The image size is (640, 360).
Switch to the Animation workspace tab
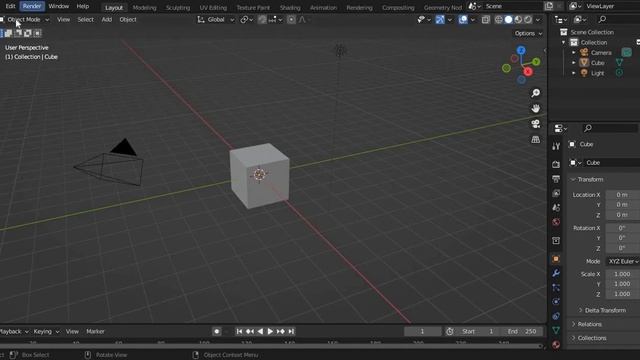(x=323, y=7)
